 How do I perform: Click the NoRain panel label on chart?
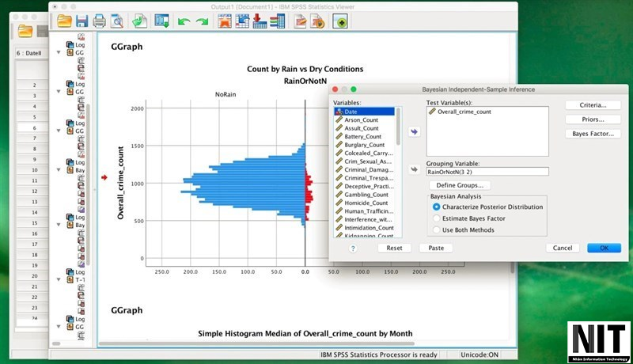226,94
